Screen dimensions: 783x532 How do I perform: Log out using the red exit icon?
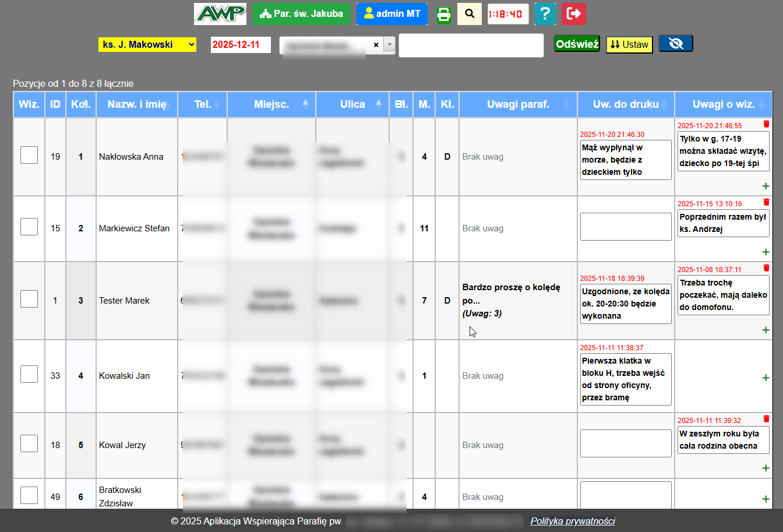(573, 14)
